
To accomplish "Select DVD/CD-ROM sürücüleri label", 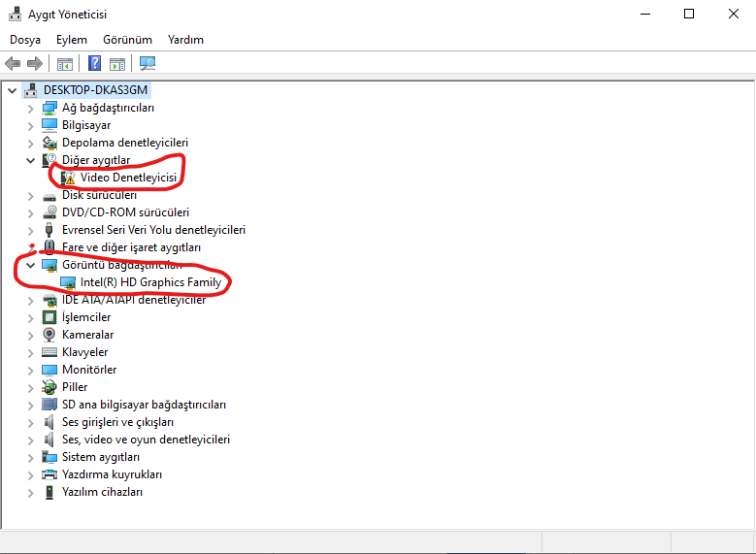I will [x=125, y=212].
